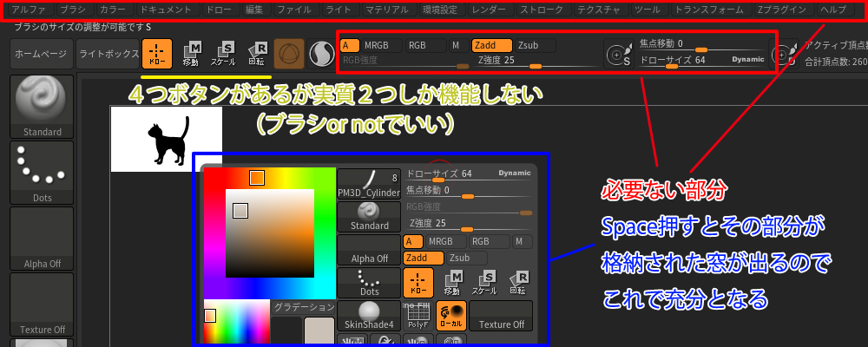Select the 回転 (Rotate) icon in top toolbar
Image resolution: width=868 pixels, height=347 pixels.
coord(257,54)
